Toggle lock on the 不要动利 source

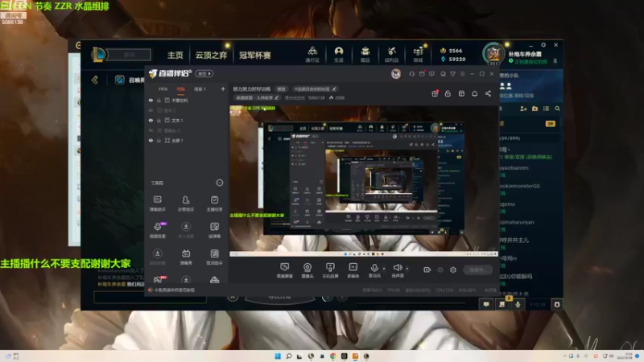pos(159,100)
